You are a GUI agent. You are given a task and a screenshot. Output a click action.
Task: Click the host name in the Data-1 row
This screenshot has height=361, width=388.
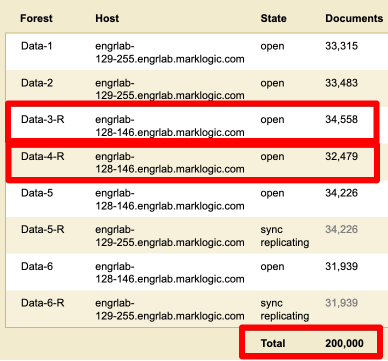point(170,53)
